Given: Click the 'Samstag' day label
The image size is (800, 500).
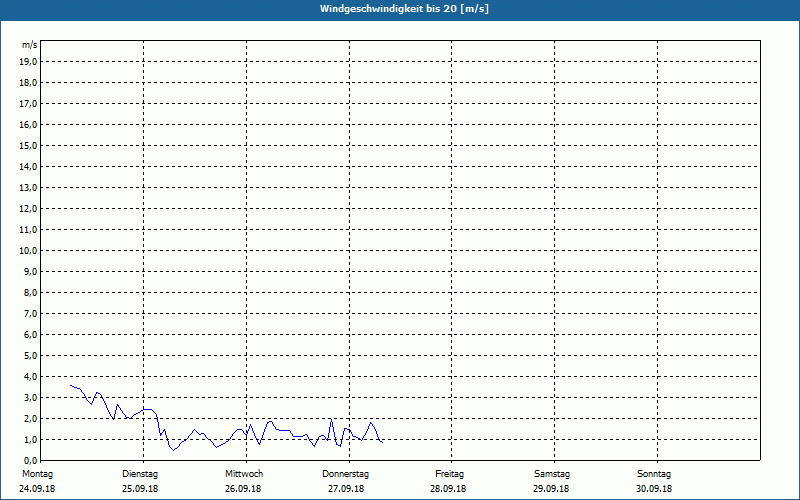Looking at the screenshot, I should coord(552,474).
